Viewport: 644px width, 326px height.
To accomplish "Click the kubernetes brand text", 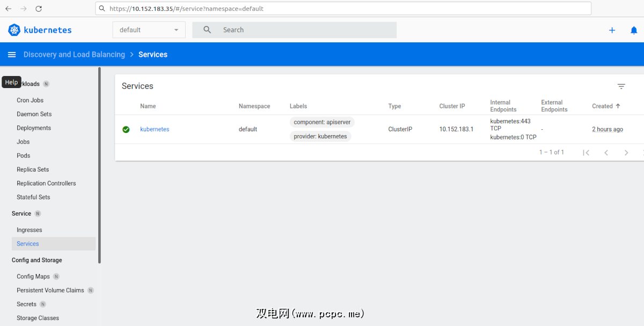I will coord(48,30).
